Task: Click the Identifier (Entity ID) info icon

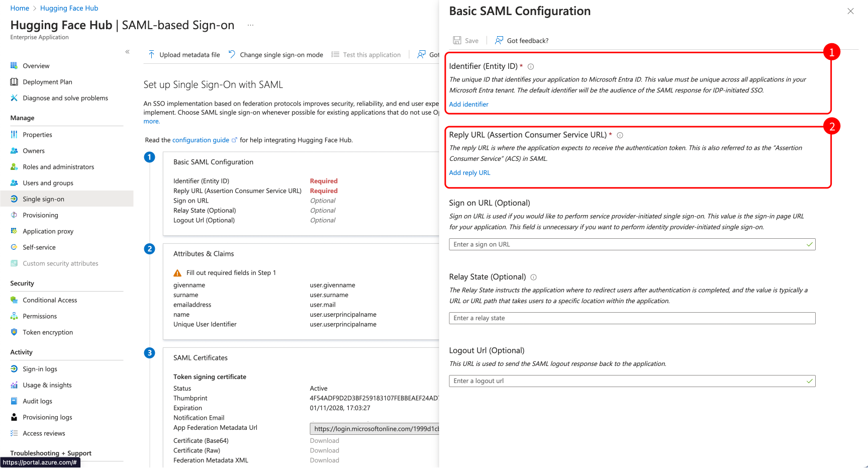Action: 531,67
